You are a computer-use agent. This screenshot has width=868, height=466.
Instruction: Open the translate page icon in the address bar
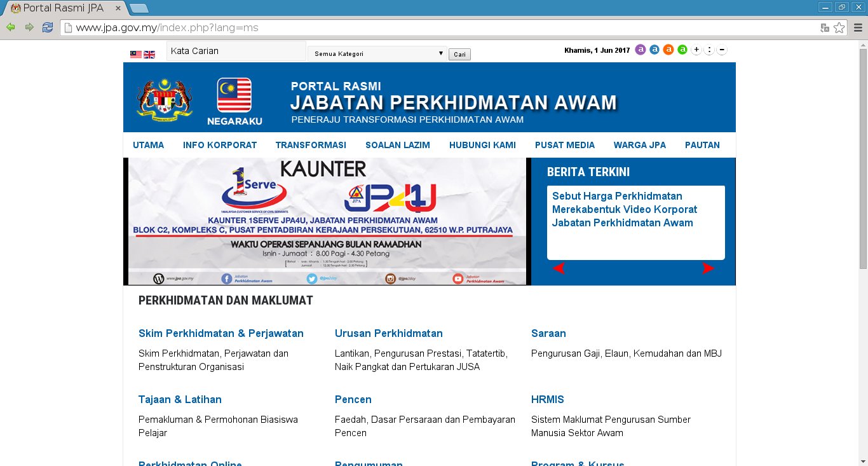(x=825, y=27)
